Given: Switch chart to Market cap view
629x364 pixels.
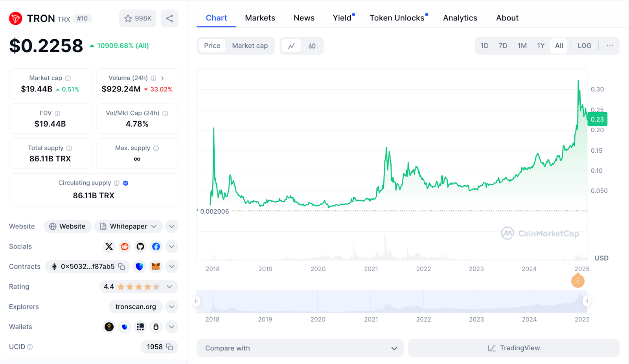Looking at the screenshot, I should [x=250, y=46].
